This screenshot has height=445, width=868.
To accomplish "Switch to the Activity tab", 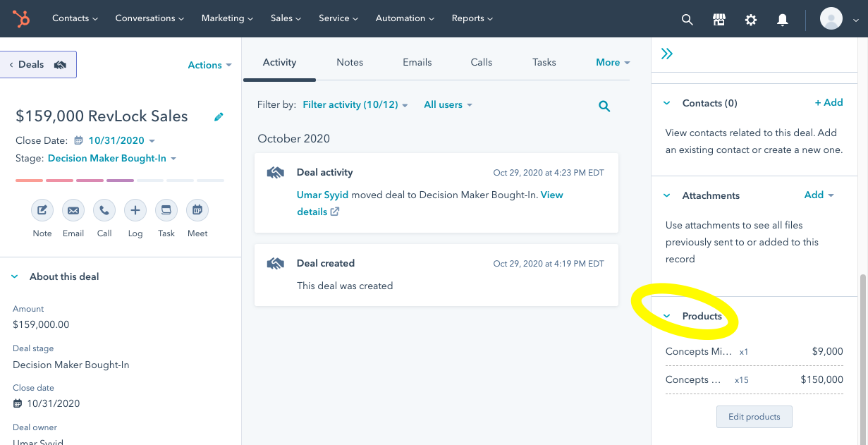I will 279,62.
